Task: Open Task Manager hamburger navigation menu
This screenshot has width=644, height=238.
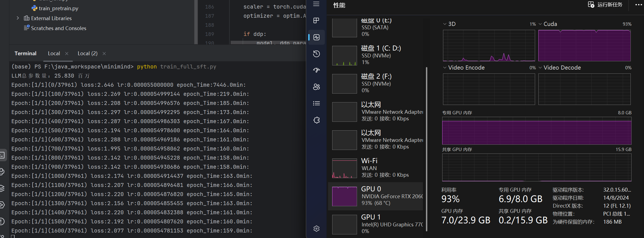Action: pos(316,4)
